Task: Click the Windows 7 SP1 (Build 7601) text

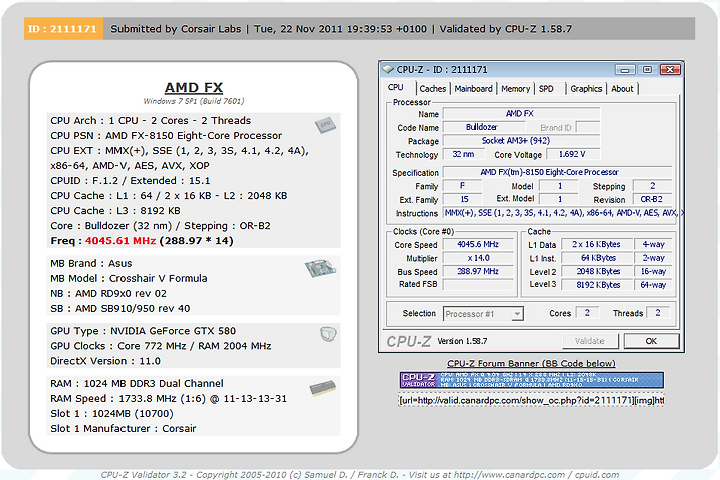Action: coord(194,101)
